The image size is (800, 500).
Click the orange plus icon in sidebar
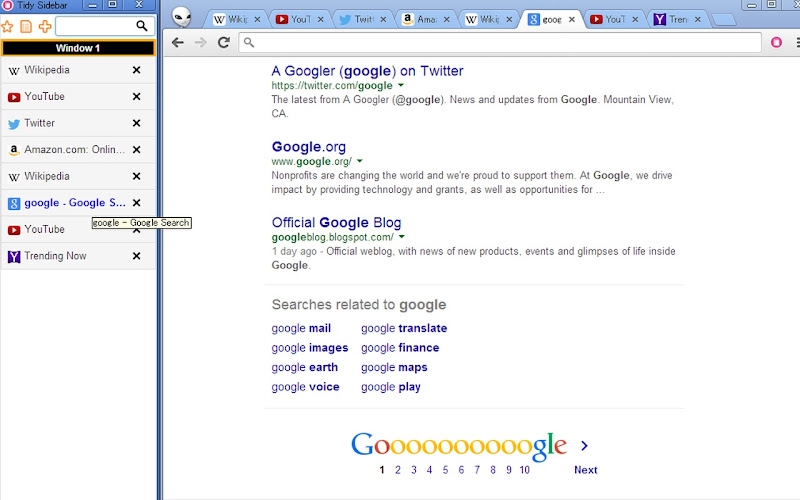click(x=45, y=26)
